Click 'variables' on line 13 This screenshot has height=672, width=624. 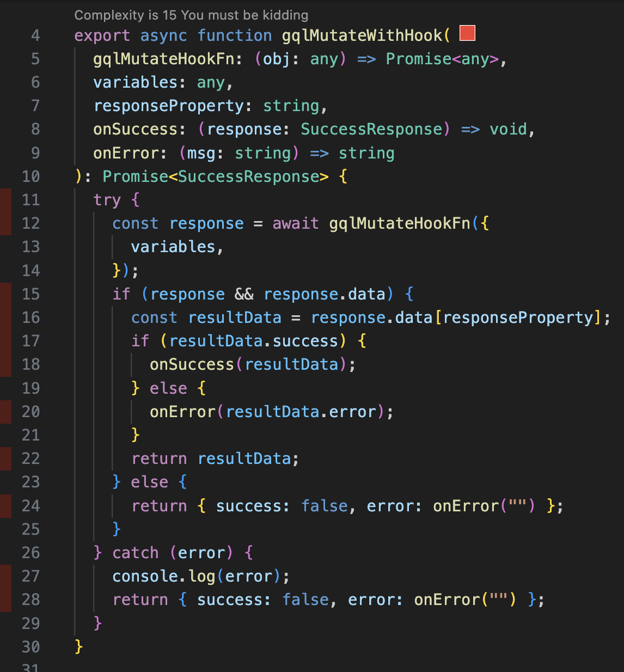[173, 247]
